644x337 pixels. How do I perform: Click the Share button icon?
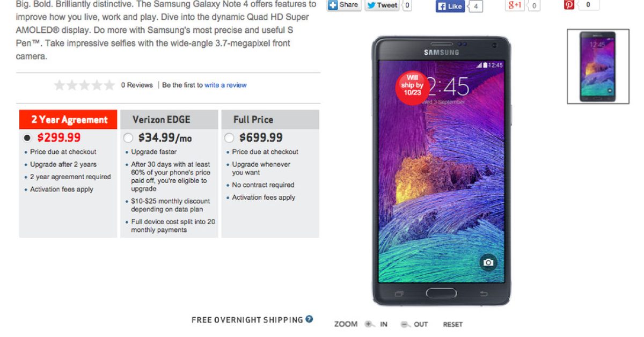coord(333,5)
